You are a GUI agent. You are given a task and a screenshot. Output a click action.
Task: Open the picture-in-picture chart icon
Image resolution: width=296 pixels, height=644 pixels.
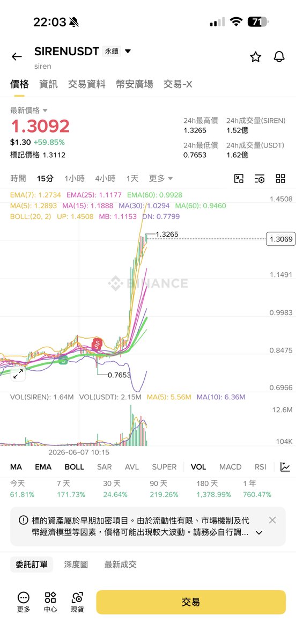239,179
